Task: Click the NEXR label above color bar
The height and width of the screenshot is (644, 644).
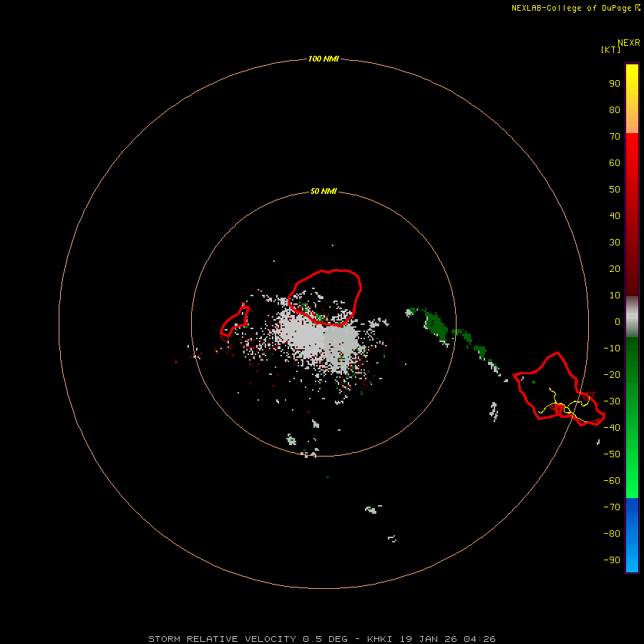Action: coord(629,43)
